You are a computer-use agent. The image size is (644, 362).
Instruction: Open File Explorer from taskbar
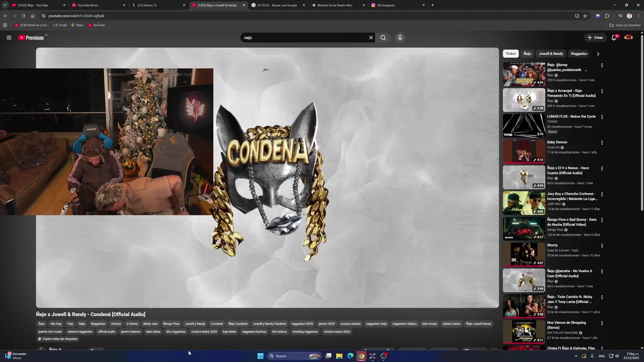tap(339, 356)
